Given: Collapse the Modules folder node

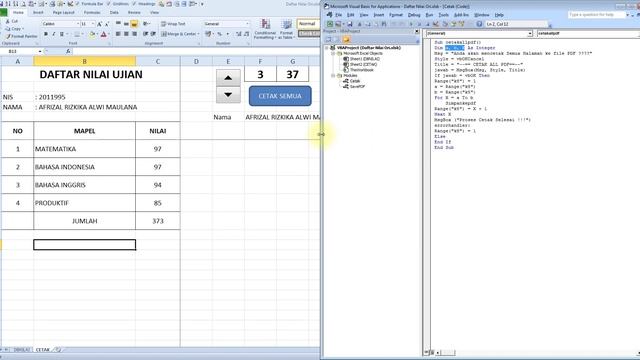Looking at the screenshot, I should (333, 76).
